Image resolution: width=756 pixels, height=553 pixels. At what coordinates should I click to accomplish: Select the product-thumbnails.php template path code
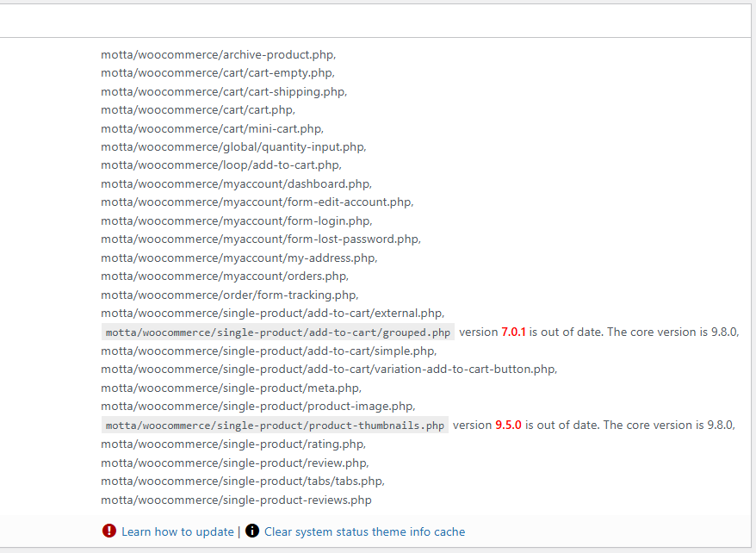(275, 426)
